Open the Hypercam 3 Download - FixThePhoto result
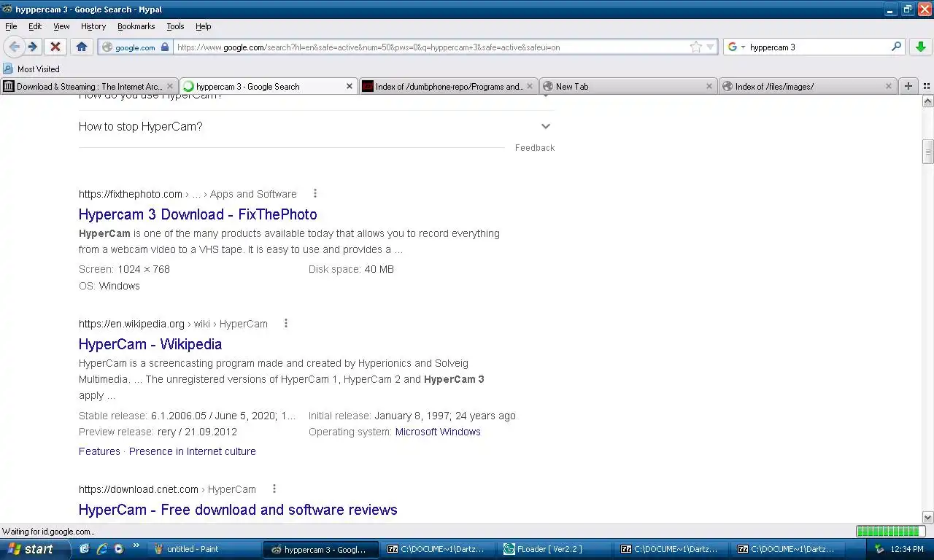Viewport: 934px width, 560px height. [x=198, y=214]
